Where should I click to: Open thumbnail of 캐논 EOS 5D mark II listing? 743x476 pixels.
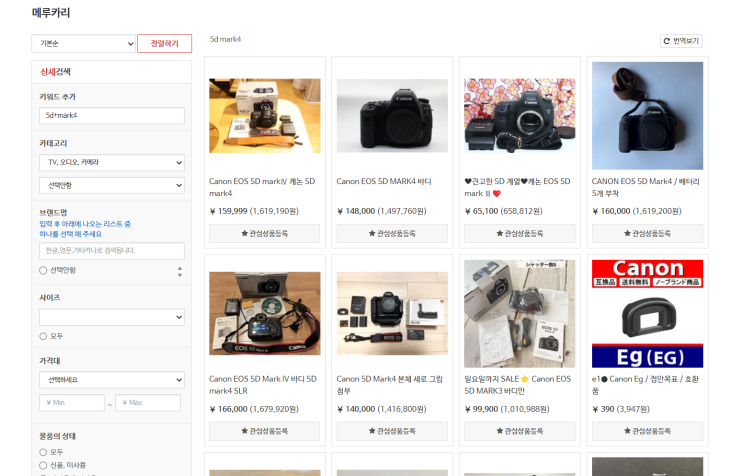(x=520, y=116)
